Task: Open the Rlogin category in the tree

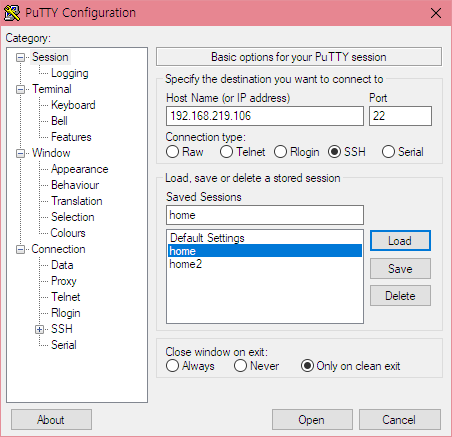Action: (66, 313)
